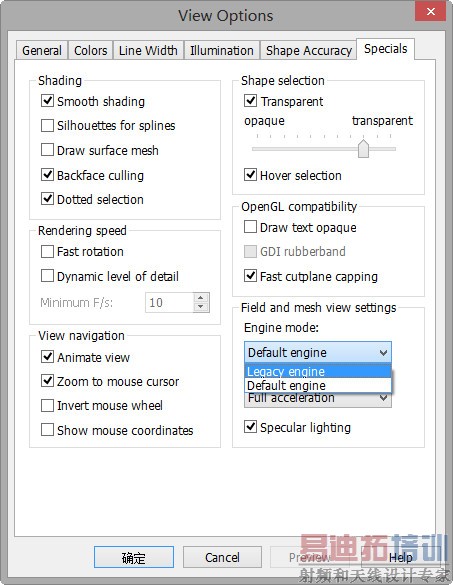This screenshot has height=585, width=453.
Task: Increase Minimum F/s with up arrow
Action: [x=201, y=298]
